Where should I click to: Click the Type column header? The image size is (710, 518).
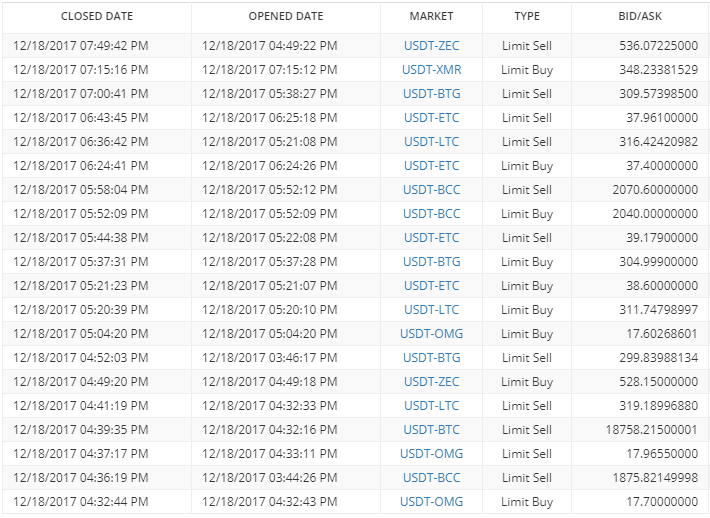coord(527,16)
